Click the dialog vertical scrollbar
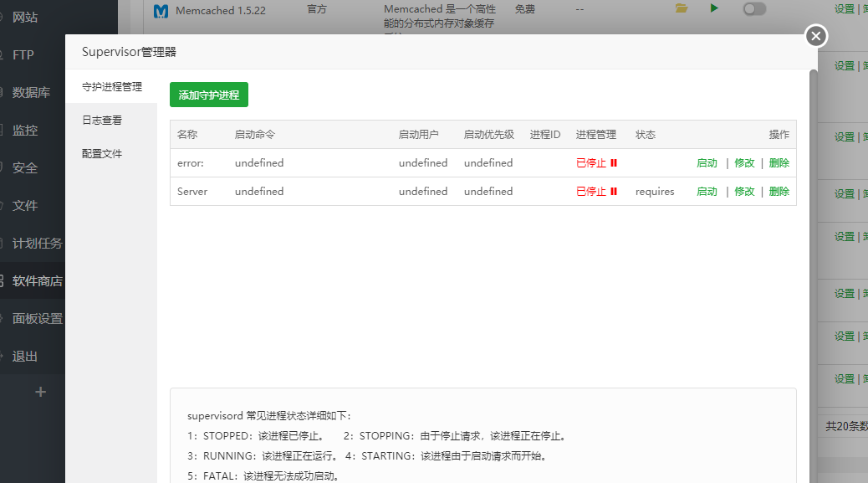The width and height of the screenshot is (868, 483). click(813, 276)
